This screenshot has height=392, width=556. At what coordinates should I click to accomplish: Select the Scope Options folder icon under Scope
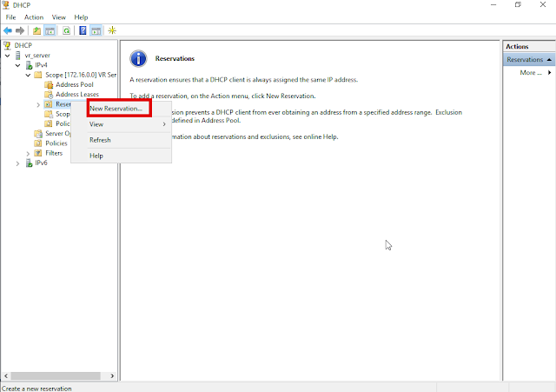(x=49, y=114)
